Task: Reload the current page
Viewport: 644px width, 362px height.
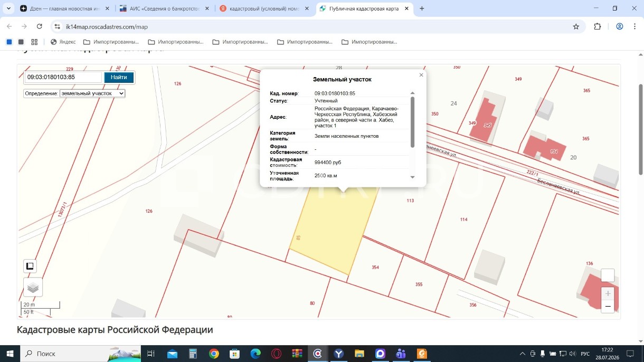Action: click(39, 26)
